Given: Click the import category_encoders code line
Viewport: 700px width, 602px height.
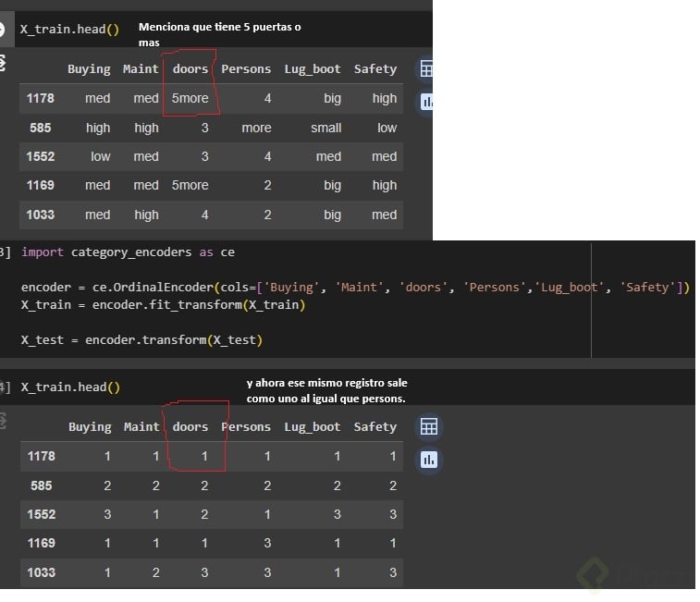Looking at the screenshot, I should [129, 252].
